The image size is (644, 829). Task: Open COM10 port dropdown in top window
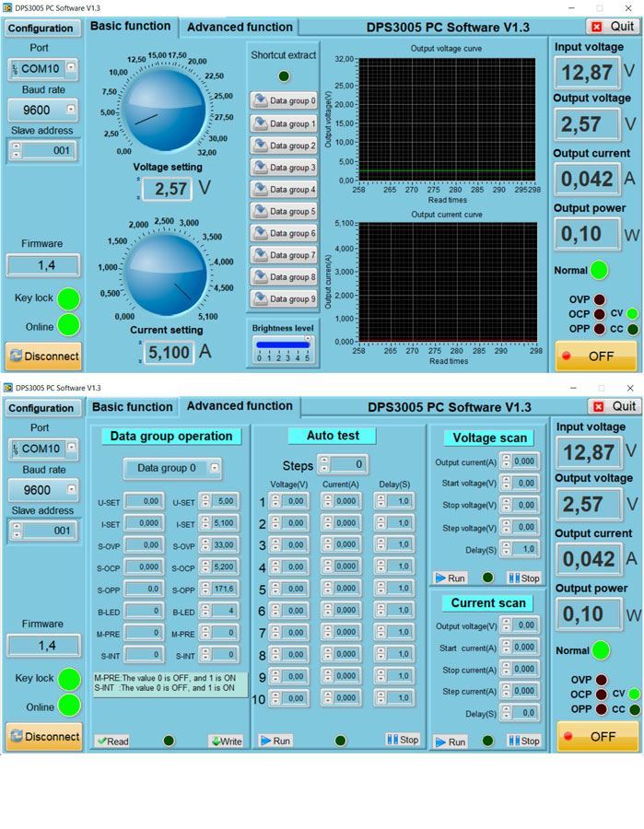click(71, 67)
